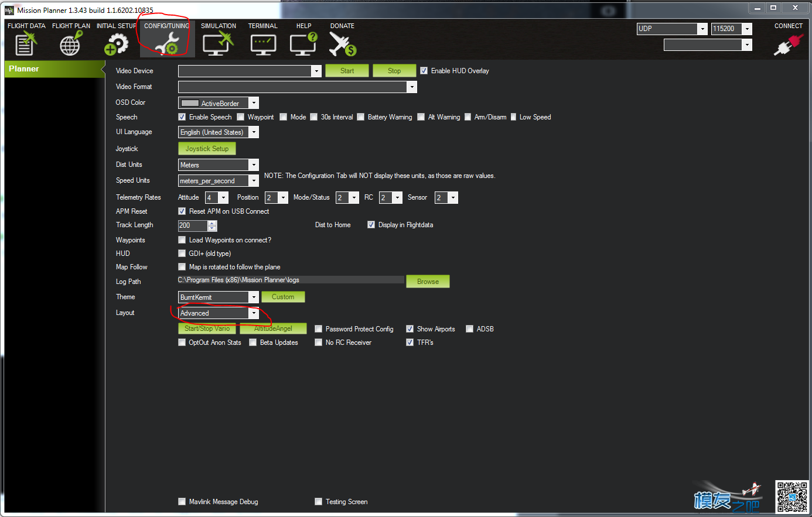Open Initial Setup gear icon
The width and height of the screenshot is (812, 517).
pos(115,44)
